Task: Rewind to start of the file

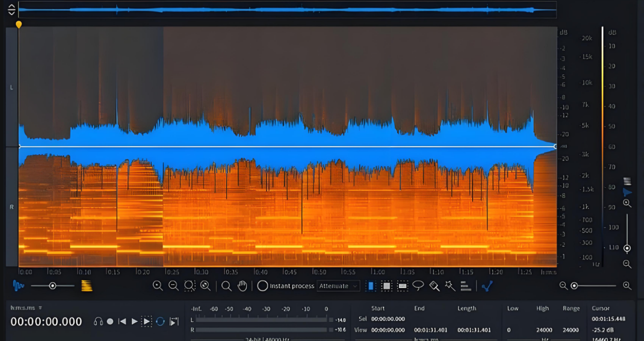Action: 122,321
